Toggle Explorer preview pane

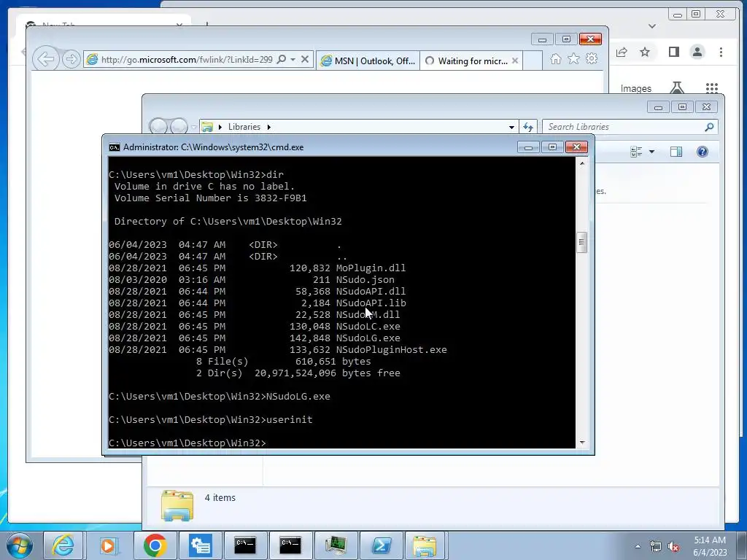point(676,152)
